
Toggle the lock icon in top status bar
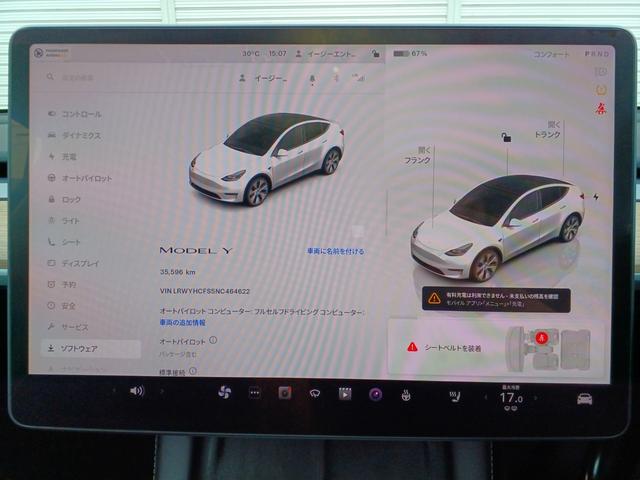tap(374, 54)
